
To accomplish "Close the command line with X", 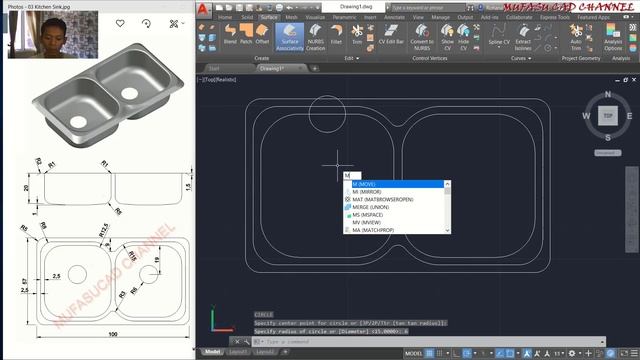I will [x=237, y=342].
